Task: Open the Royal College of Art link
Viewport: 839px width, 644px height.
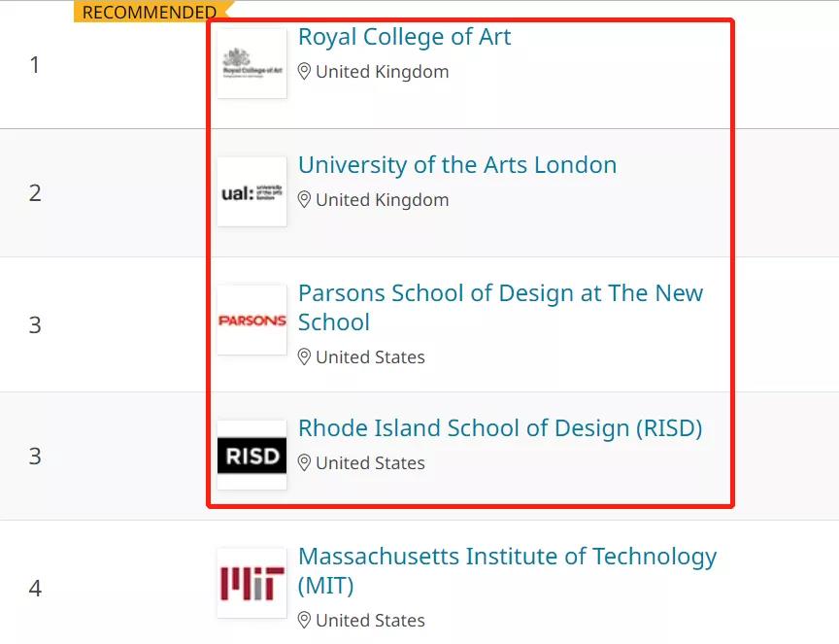Action: coord(405,37)
